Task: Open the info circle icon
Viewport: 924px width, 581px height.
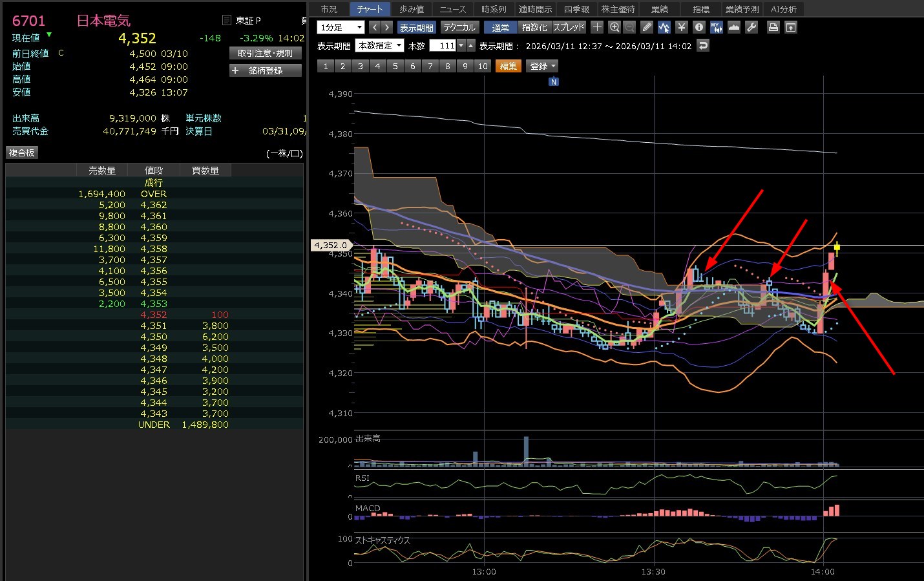Action: pyautogui.click(x=698, y=27)
